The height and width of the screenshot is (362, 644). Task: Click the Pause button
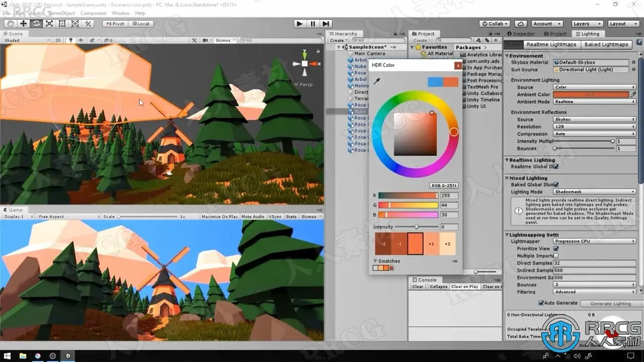[313, 24]
